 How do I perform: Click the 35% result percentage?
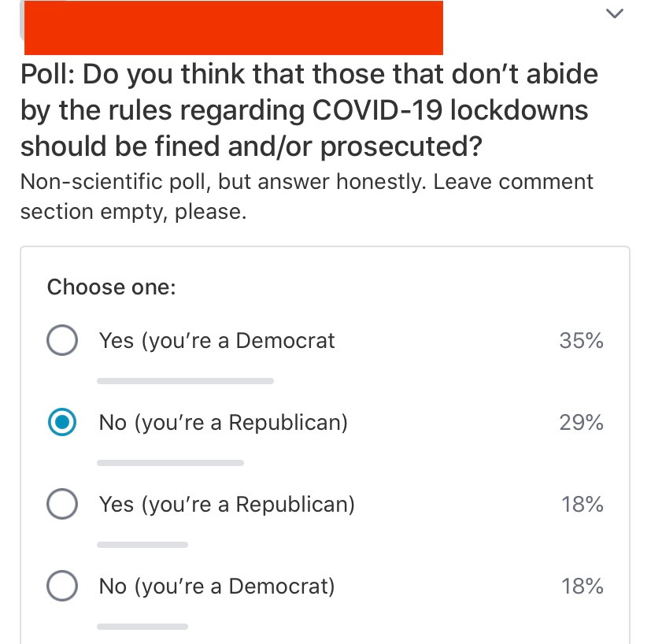pos(581,340)
